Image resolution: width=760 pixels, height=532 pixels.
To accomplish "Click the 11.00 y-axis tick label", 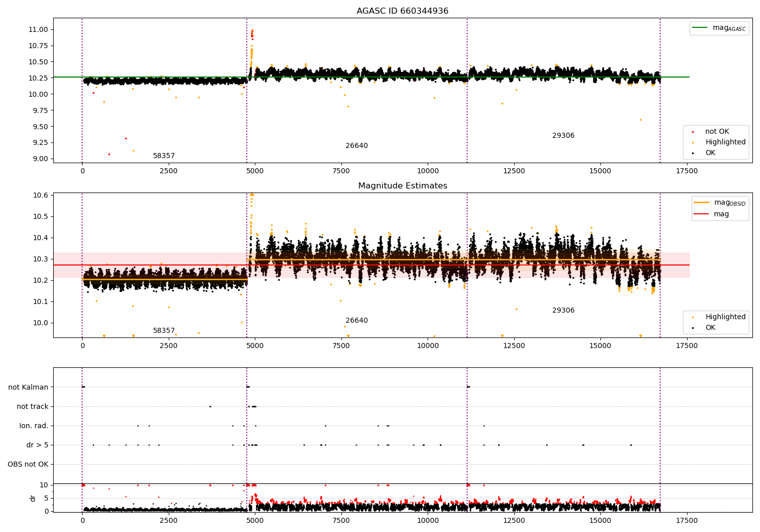I will pyautogui.click(x=38, y=29).
